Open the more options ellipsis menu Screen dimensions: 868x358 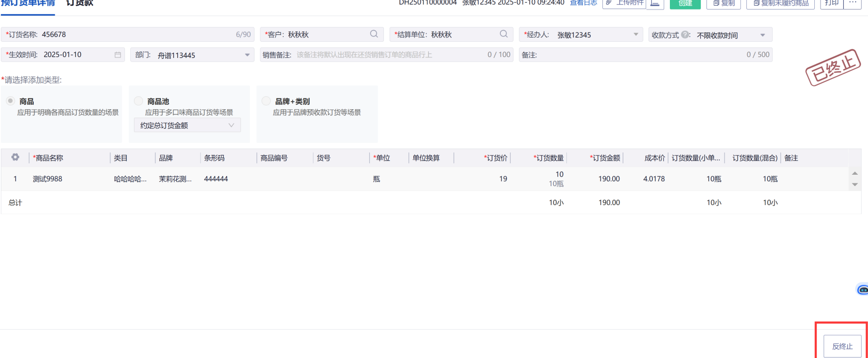tap(852, 3)
